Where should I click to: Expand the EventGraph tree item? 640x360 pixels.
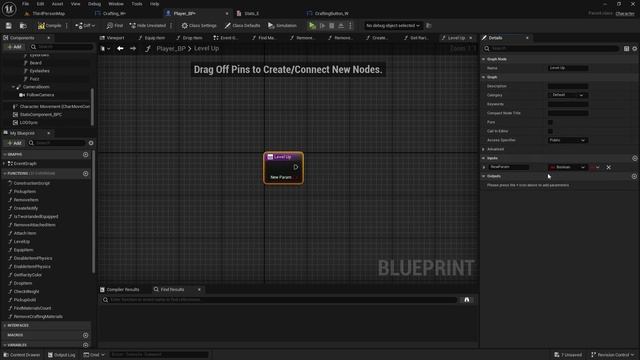[x=4, y=163]
